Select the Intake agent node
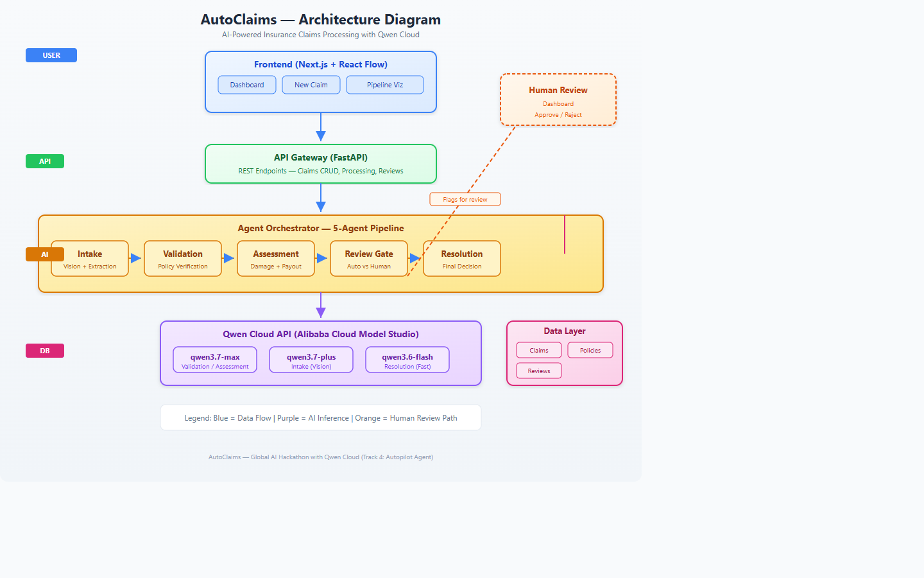This screenshot has height=578, width=924. [90, 259]
